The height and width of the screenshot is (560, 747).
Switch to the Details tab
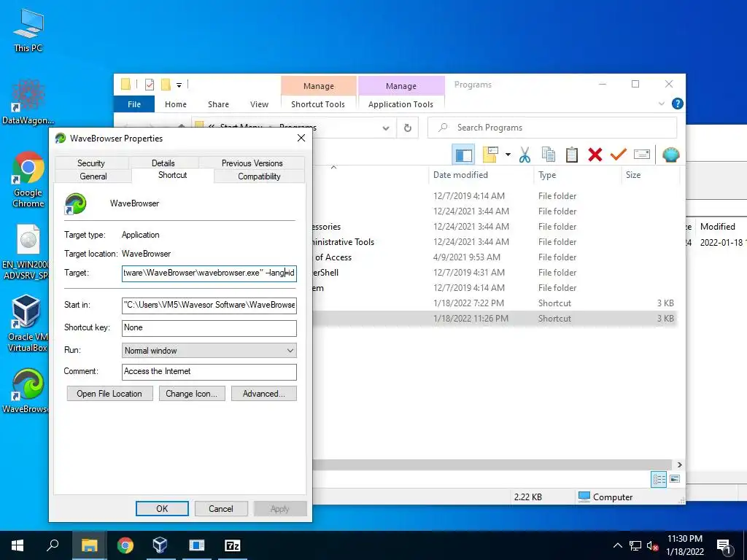coord(163,163)
